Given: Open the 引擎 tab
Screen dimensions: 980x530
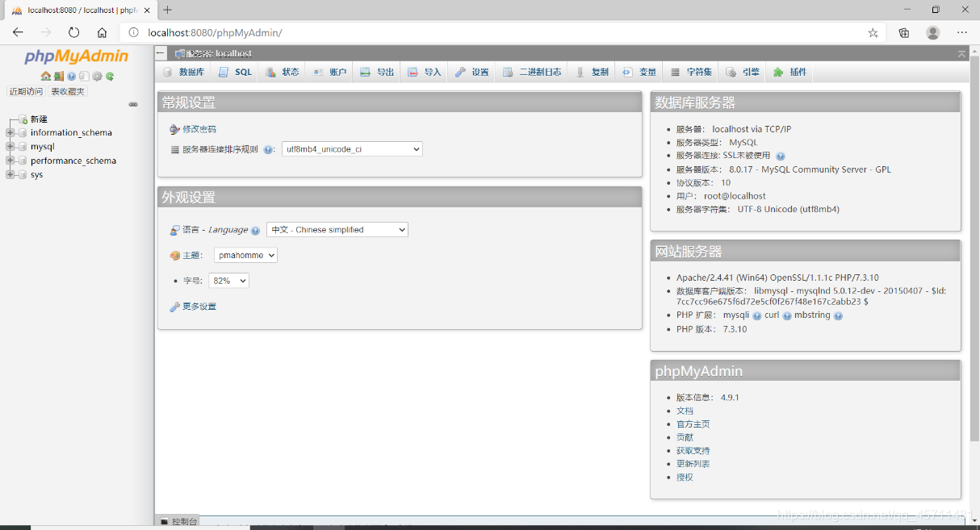Looking at the screenshot, I should [x=743, y=72].
